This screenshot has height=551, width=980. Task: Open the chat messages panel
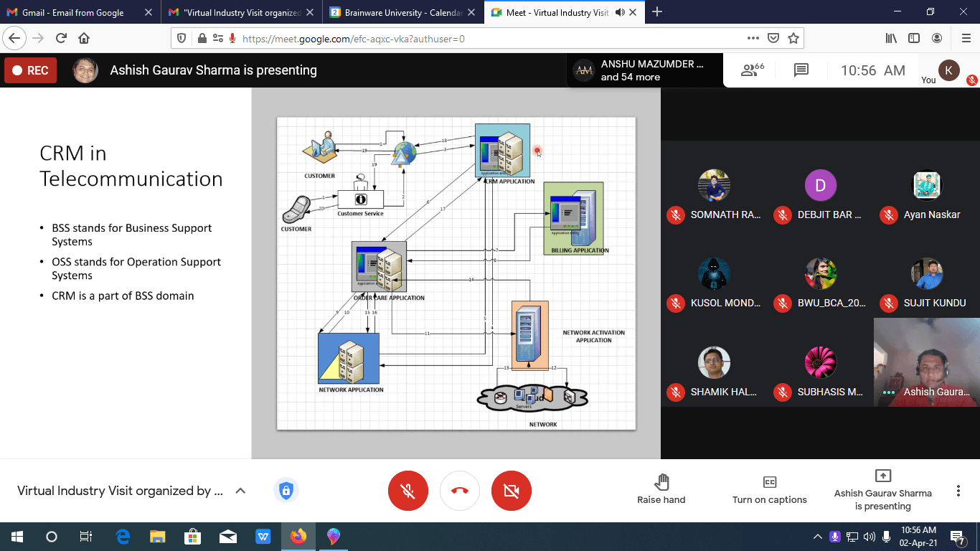tap(801, 70)
